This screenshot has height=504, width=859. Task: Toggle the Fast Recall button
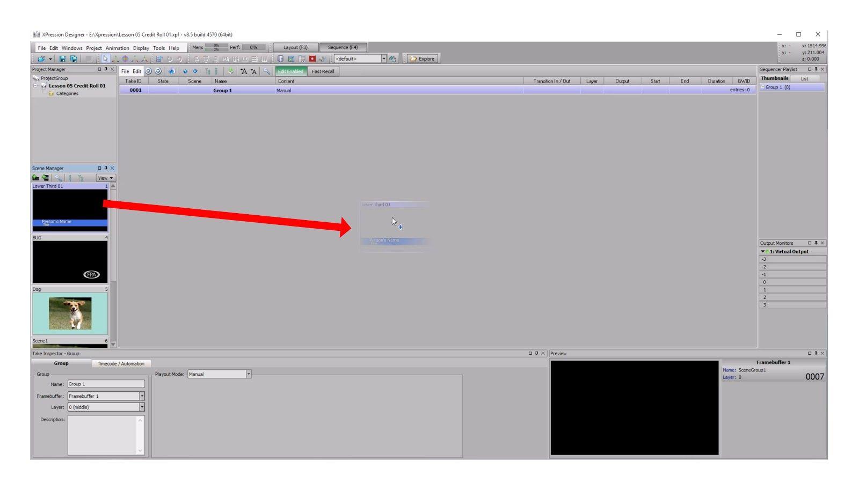pos(323,71)
